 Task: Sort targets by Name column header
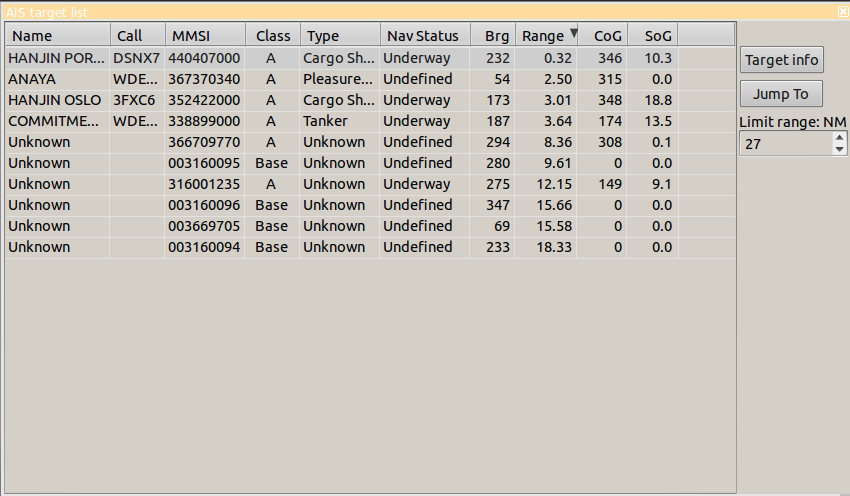(x=57, y=36)
